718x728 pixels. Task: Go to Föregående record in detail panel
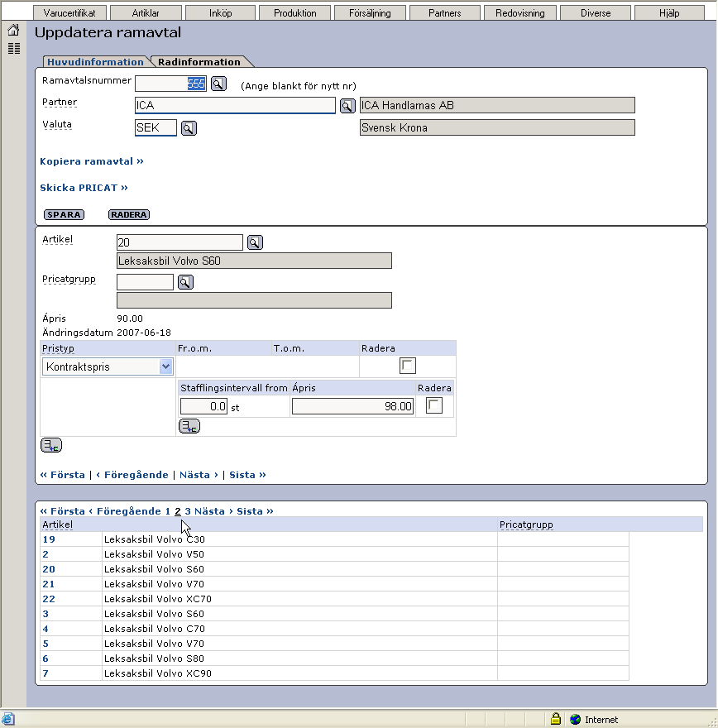(132, 475)
